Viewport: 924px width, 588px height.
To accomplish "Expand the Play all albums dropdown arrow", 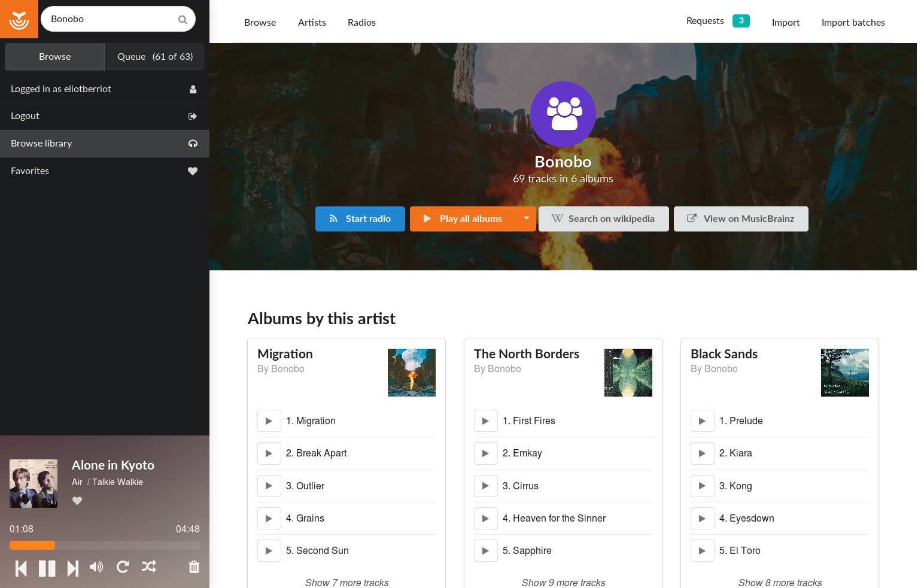I will point(526,219).
